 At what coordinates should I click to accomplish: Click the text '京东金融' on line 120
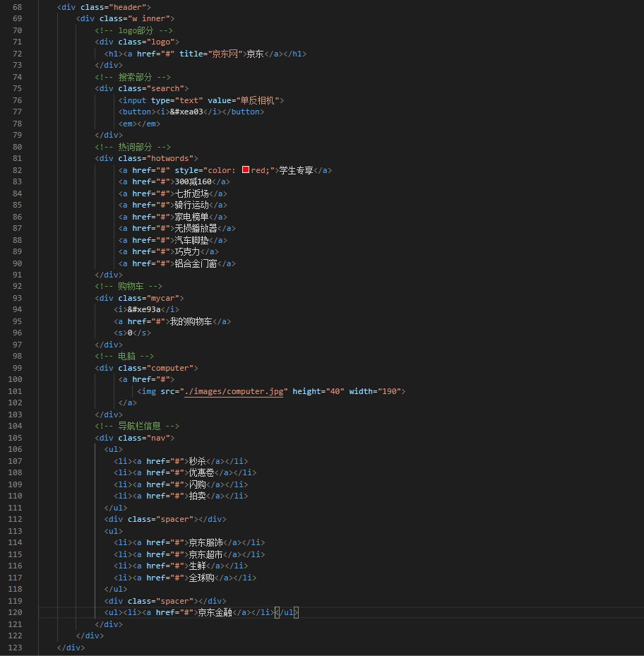(x=215, y=612)
